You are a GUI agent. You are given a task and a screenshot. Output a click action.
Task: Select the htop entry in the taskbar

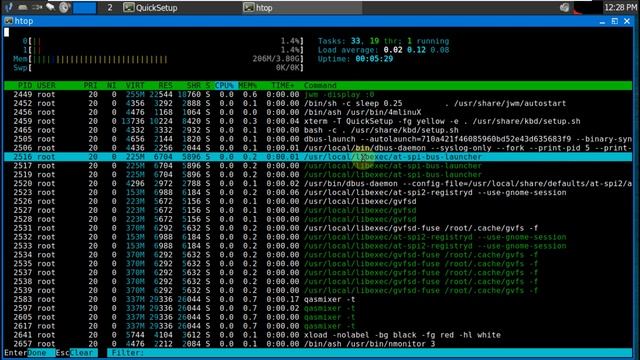(x=301, y=7)
